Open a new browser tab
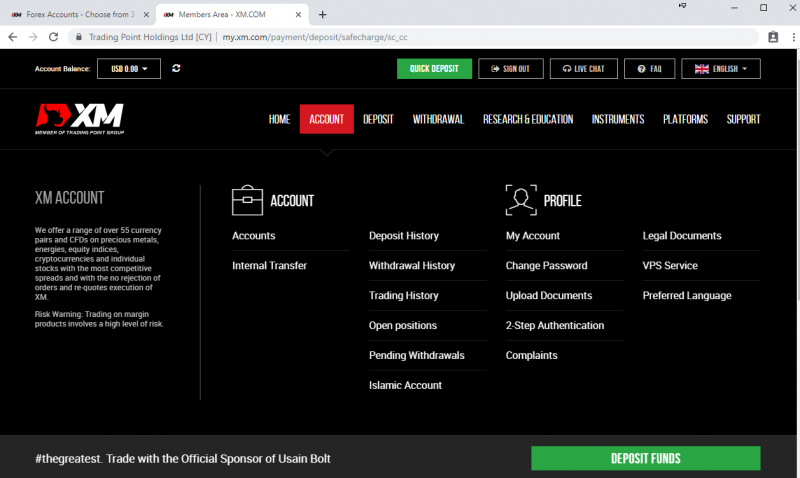Screen dimensions: 800x478 click(322, 15)
